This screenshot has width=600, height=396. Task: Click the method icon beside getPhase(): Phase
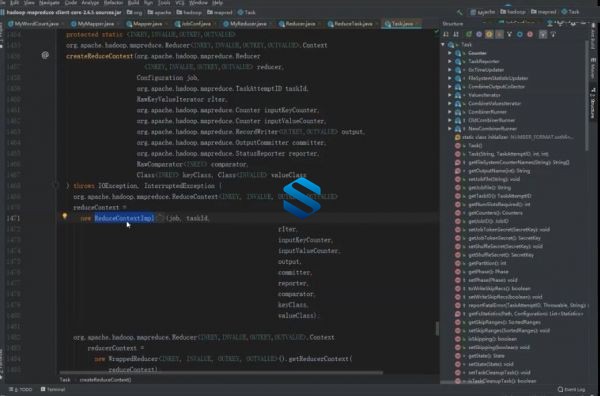(458, 272)
